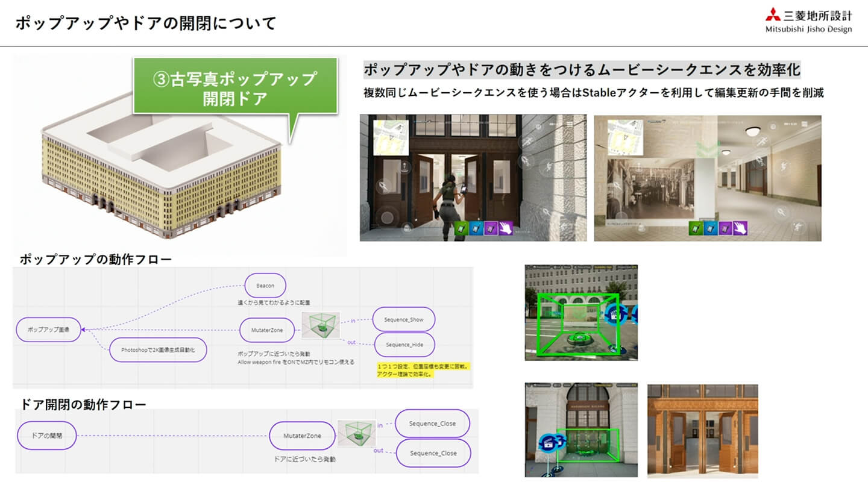Open the viewport options arrow at toolbar left

point(529,266)
